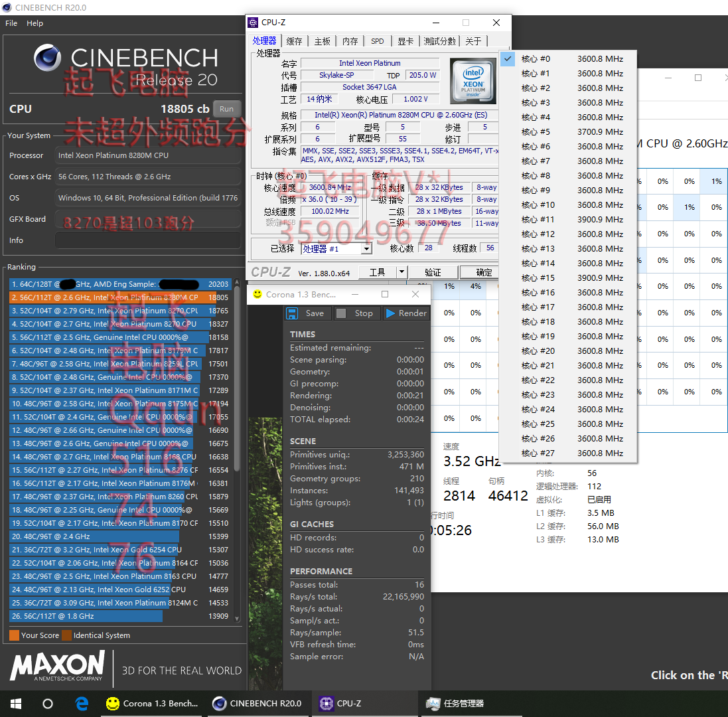728x717 pixels.
Task: Open the 測試分數 tab in CPU-Z
Action: point(440,41)
